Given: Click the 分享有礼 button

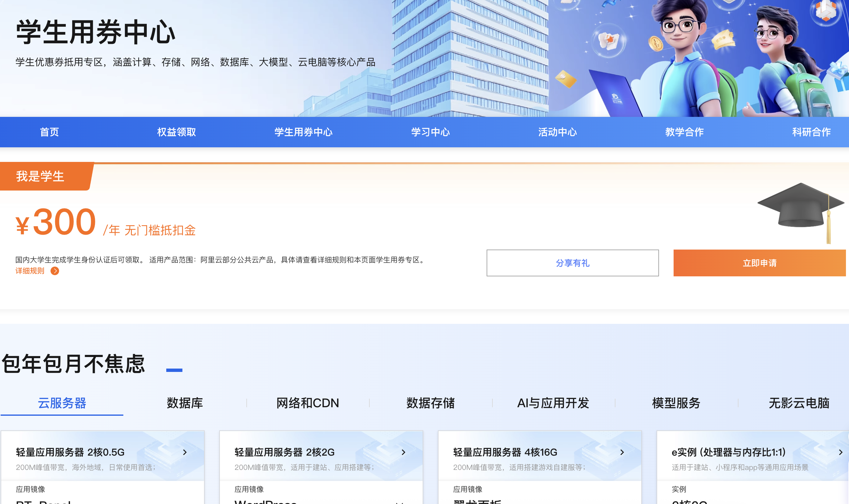Looking at the screenshot, I should 572,263.
